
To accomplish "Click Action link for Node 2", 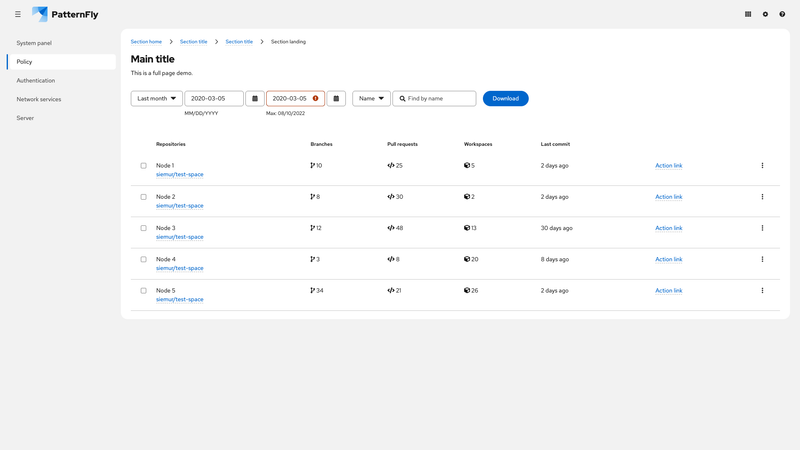I will 668,197.
